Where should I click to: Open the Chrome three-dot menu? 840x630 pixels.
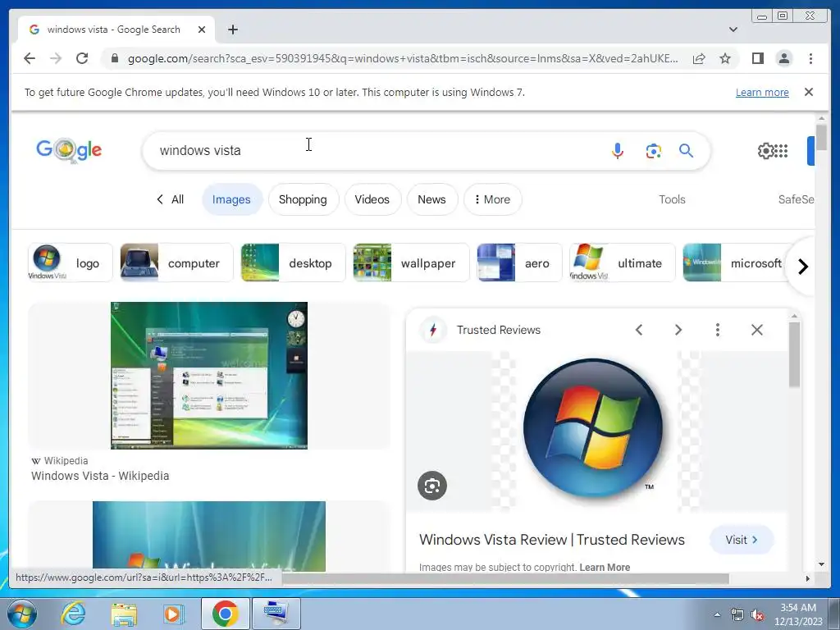click(x=810, y=58)
